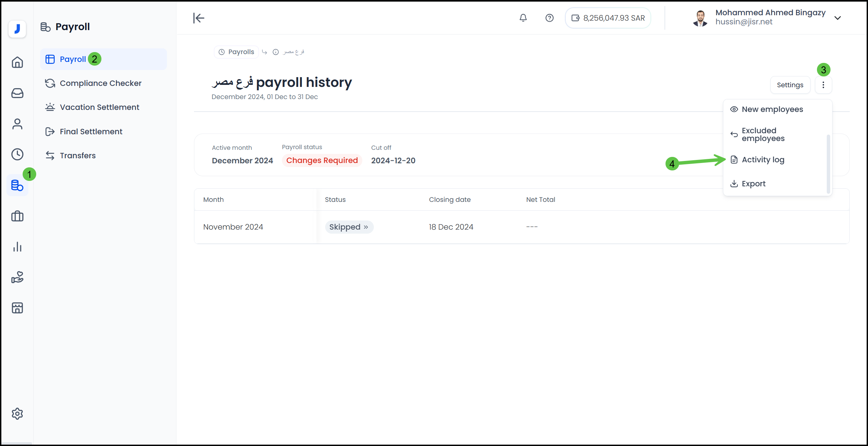Screen dimensions: 868x446
Task: Click the Settings button
Action: (x=790, y=85)
